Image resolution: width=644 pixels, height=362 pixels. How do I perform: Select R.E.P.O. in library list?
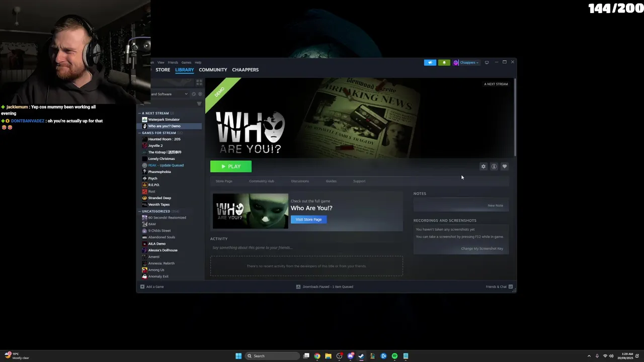(x=153, y=185)
